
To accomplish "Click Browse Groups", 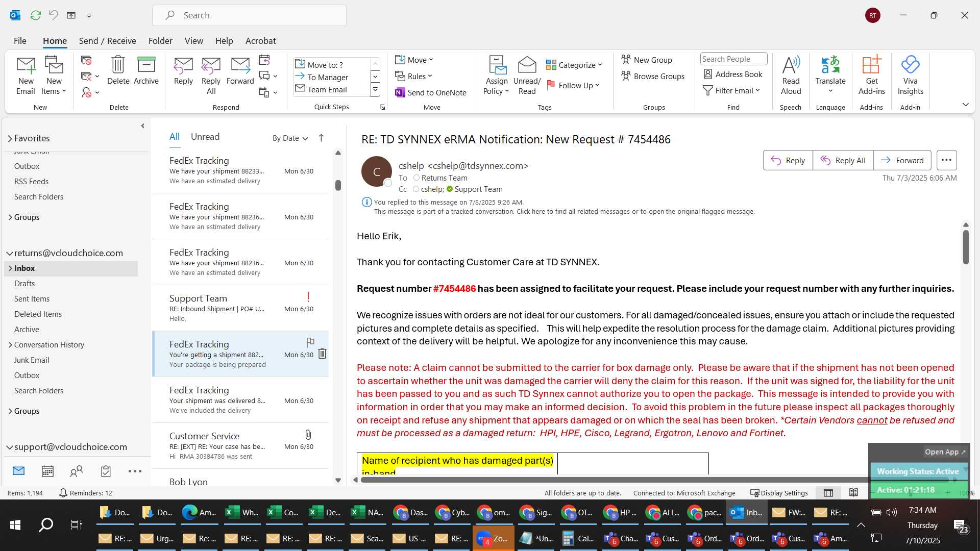I will pos(653,76).
